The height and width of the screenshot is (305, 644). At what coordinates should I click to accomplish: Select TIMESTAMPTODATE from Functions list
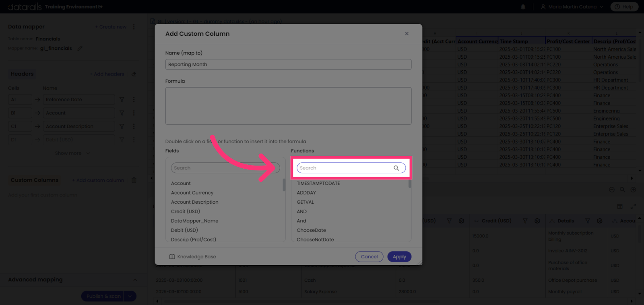click(x=318, y=183)
